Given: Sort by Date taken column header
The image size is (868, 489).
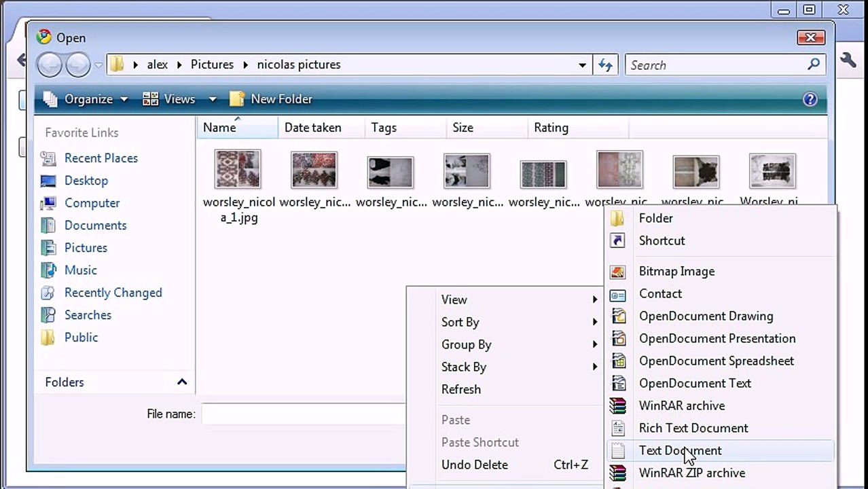Looking at the screenshot, I should (321, 128).
